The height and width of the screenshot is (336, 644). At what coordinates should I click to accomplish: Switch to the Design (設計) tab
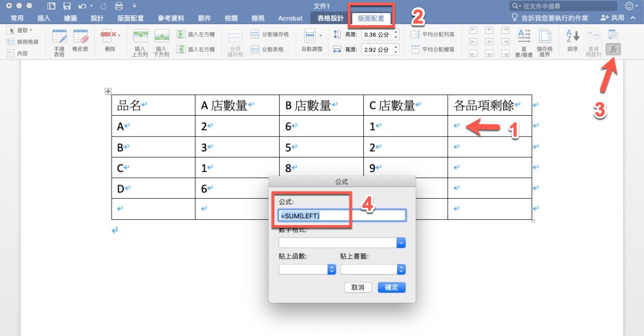(x=97, y=18)
